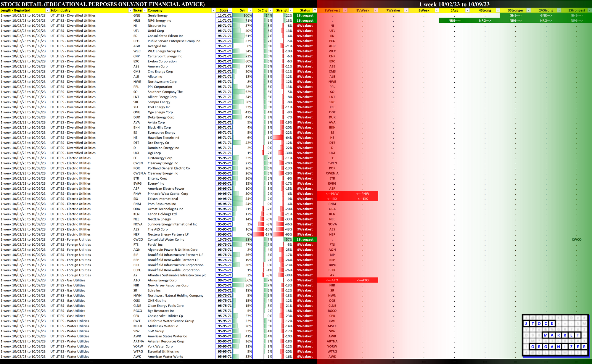Select the green 1Strongest status for NRG
The width and height of the screenshot is (592, 364).
pyautogui.click(x=305, y=20)
